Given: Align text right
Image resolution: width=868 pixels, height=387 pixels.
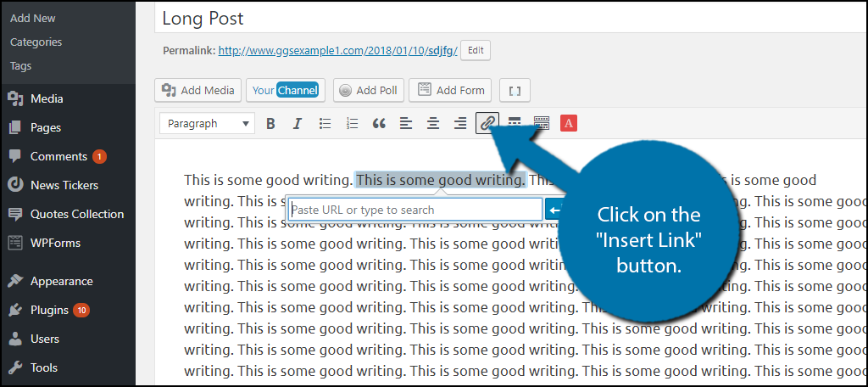Looking at the screenshot, I should coord(460,124).
